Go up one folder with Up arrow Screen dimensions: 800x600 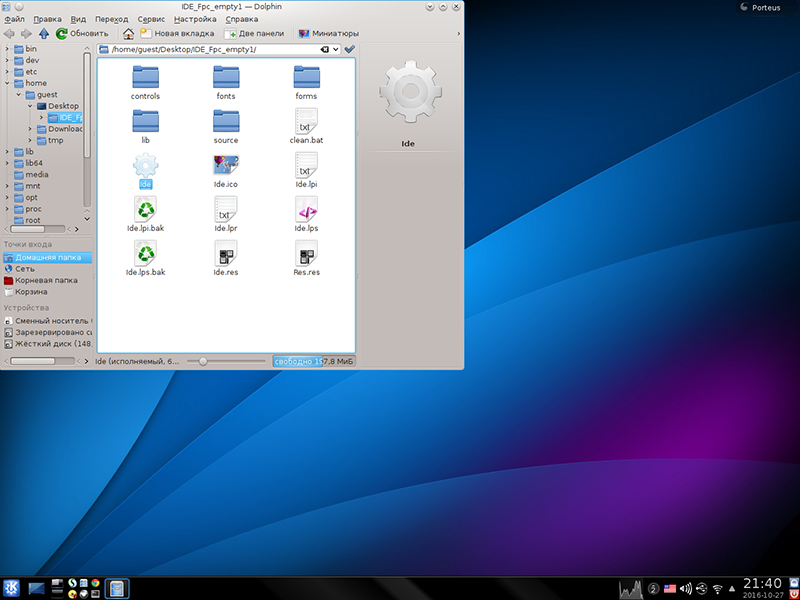[44, 34]
